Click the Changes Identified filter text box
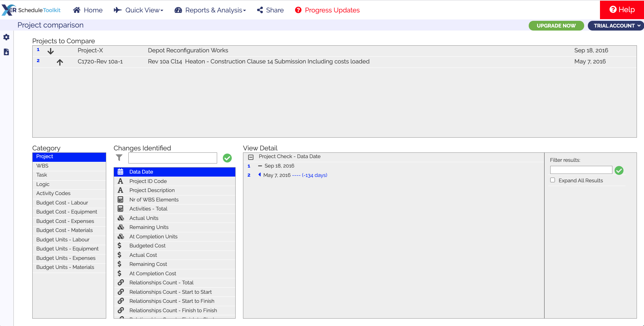The image size is (644, 326). click(173, 158)
